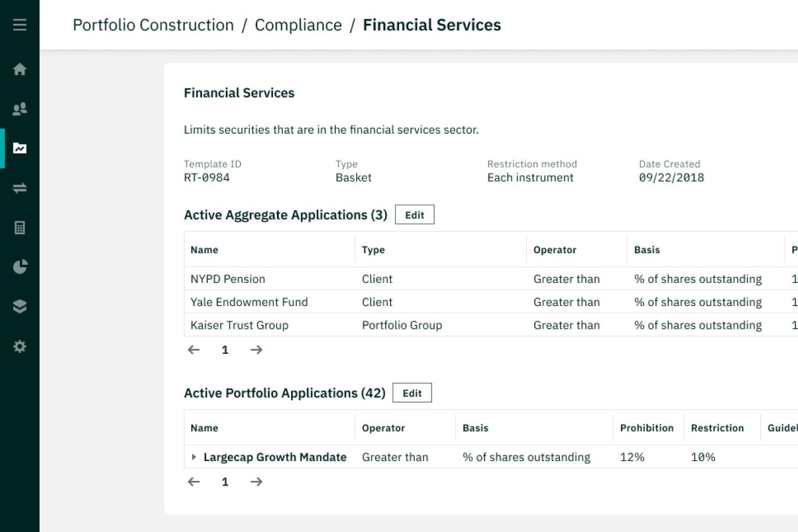
Task: Open the hamburger navigation menu
Action: (x=19, y=24)
